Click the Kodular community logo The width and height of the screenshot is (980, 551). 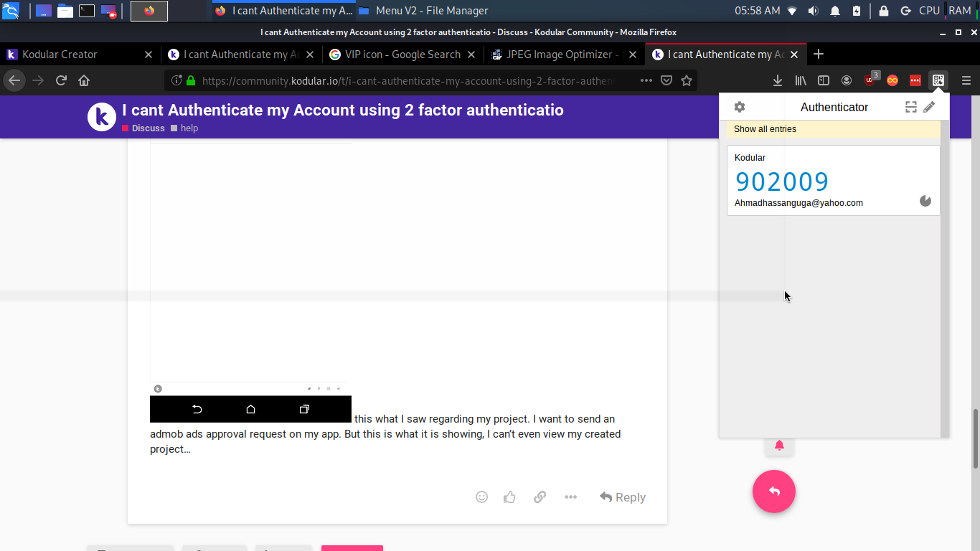point(102,117)
